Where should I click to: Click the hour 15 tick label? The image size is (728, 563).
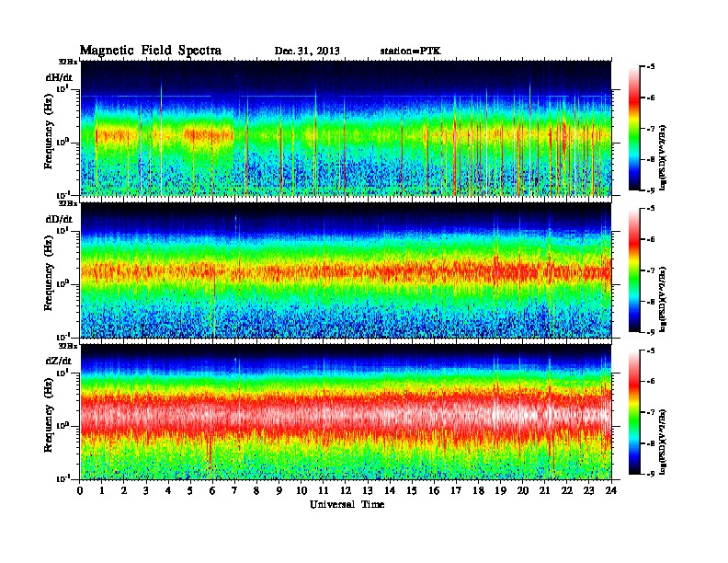(413, 490)
